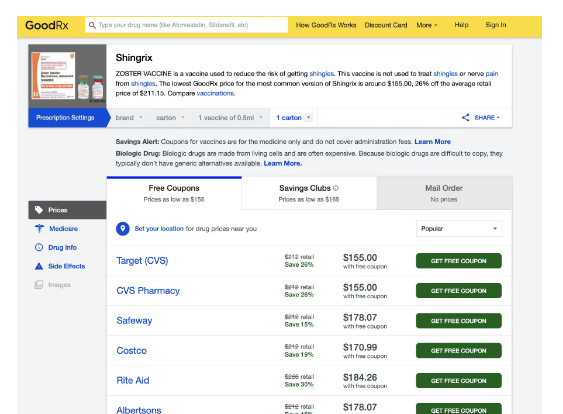Expand the More menu in header
563x414 pixels.
427,25
